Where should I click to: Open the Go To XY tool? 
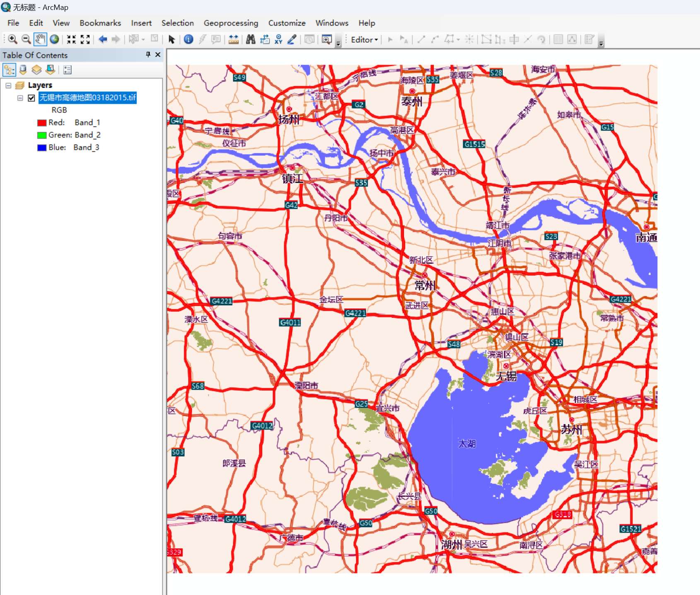[278, 39]
